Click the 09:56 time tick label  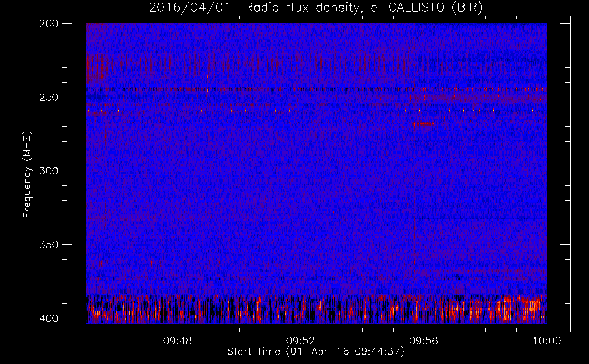423,341
